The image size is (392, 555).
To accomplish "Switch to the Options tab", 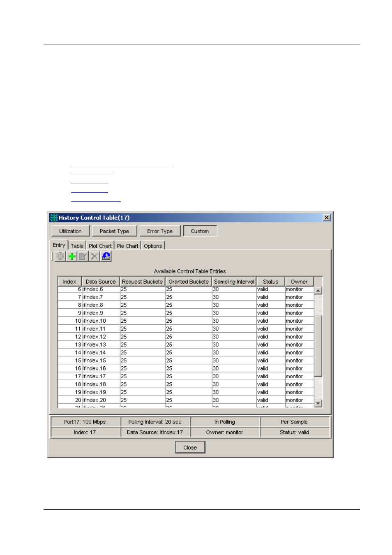I will point(153,246).
